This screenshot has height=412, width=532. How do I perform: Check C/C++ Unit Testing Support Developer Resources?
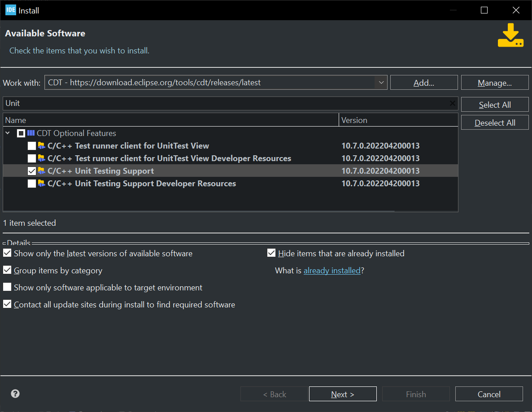[x=32, y=184]
